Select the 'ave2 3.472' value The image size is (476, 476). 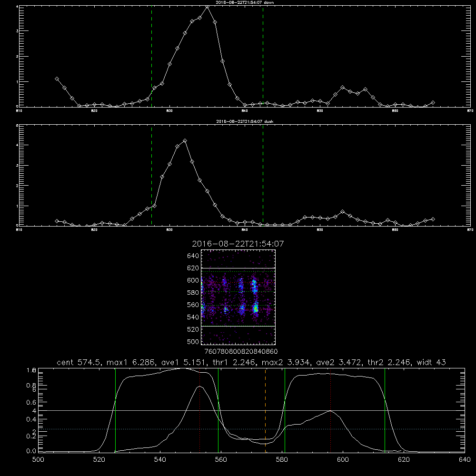click(339, 362)
